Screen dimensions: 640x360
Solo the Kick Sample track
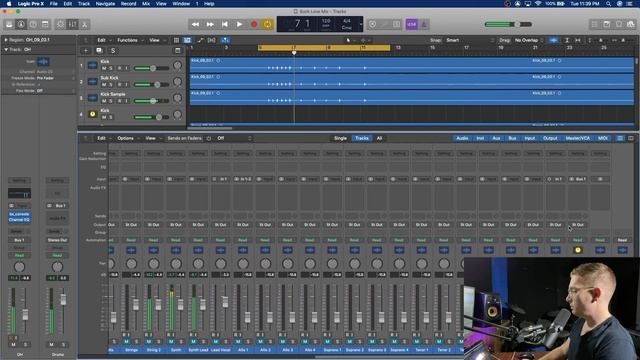110,101
